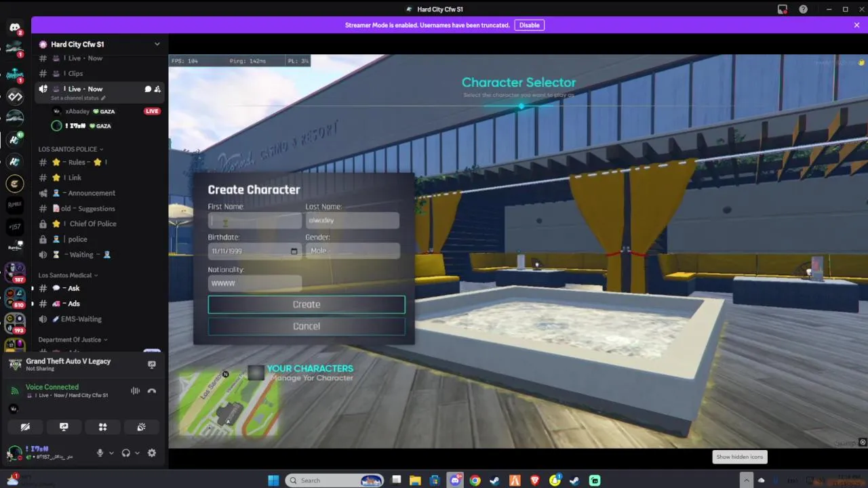Open Discord help question mark icon
The width and height of the screenshot is (868, 488).
[x=804, y=9]
